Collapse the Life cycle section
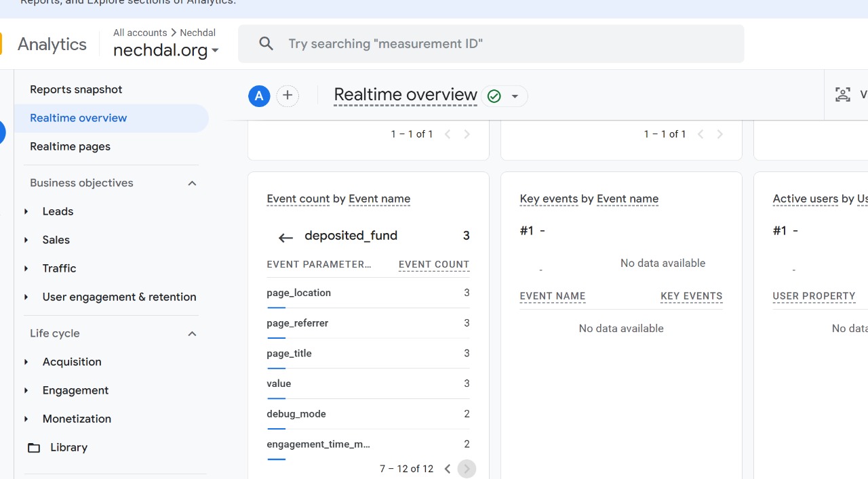The height and width of the screenshot is (479, 868). [x=192, y=334]
